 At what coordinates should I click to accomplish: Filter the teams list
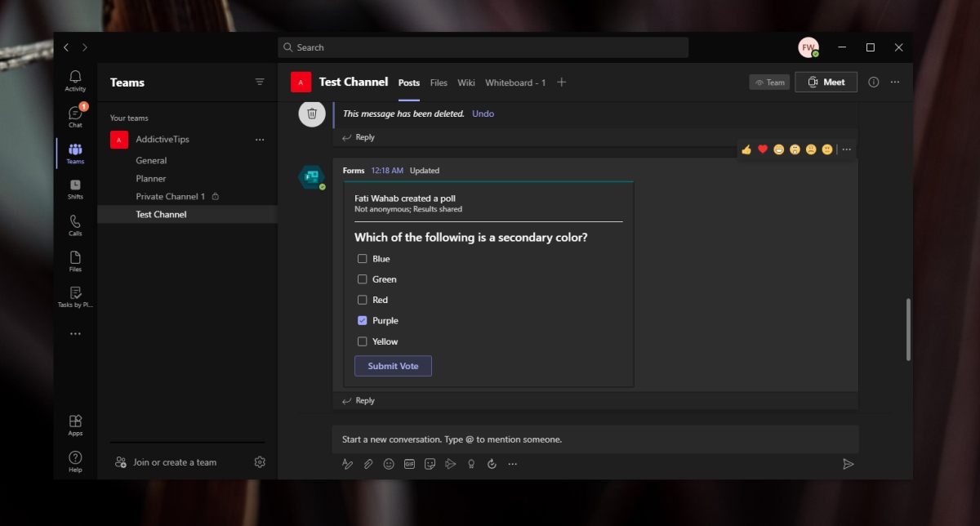260,82
